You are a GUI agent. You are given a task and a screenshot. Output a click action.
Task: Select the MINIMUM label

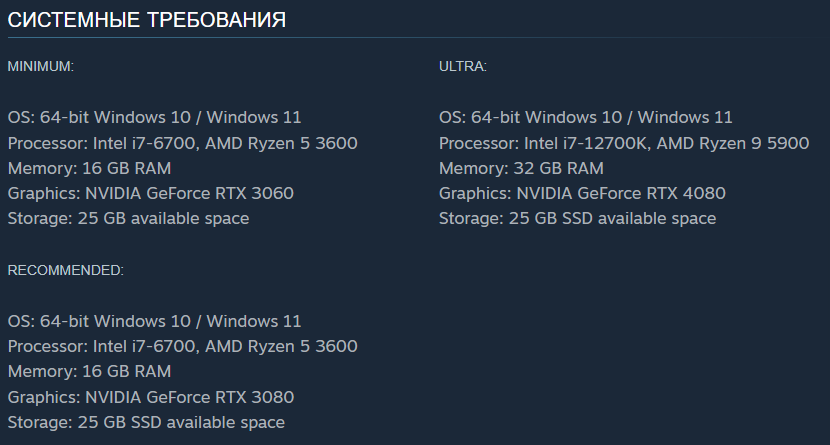[41, 66]
